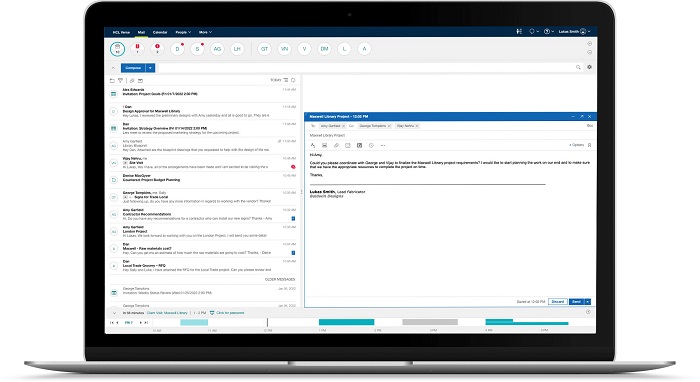Click the search magnifier icon
700x382 pixels.
coord(578,67)
